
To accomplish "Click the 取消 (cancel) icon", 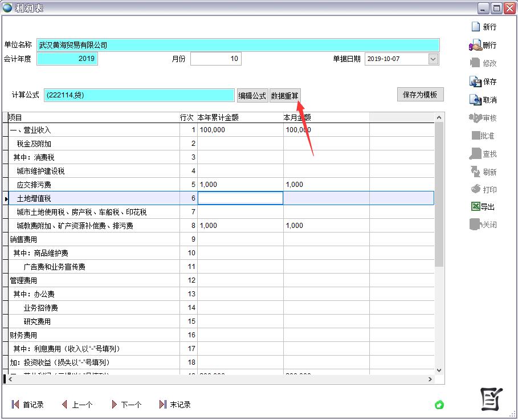I will point(475,100).
